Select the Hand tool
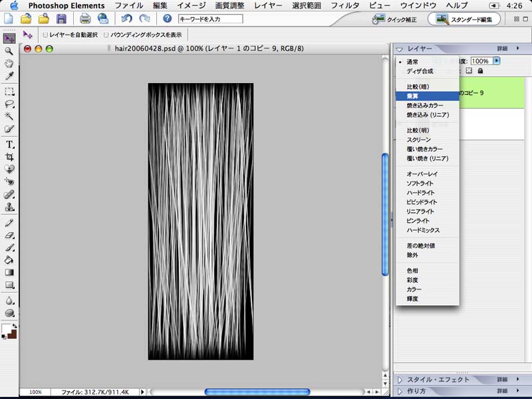 pos(9,63)
